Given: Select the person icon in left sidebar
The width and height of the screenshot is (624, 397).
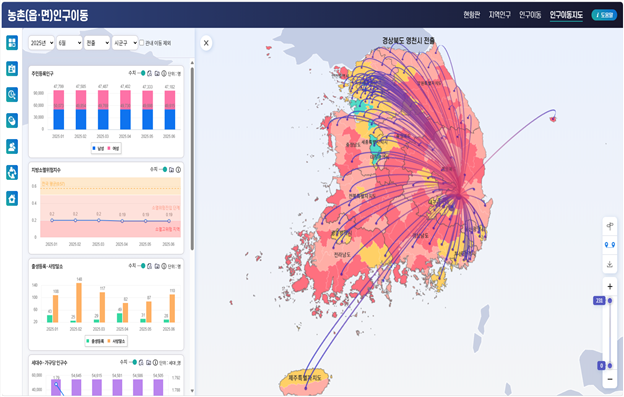Looking at the screenshot, I should [x=12, y=146].
